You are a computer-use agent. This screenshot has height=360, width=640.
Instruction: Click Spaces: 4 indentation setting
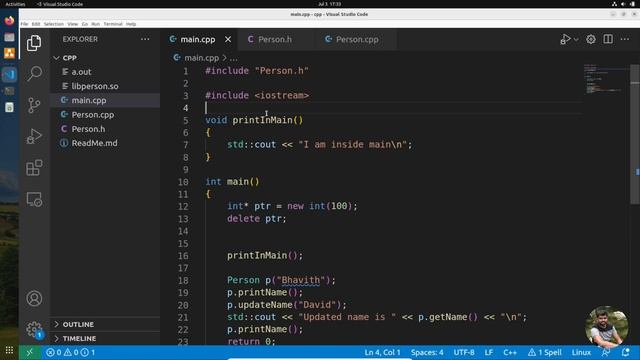(427, 352)
